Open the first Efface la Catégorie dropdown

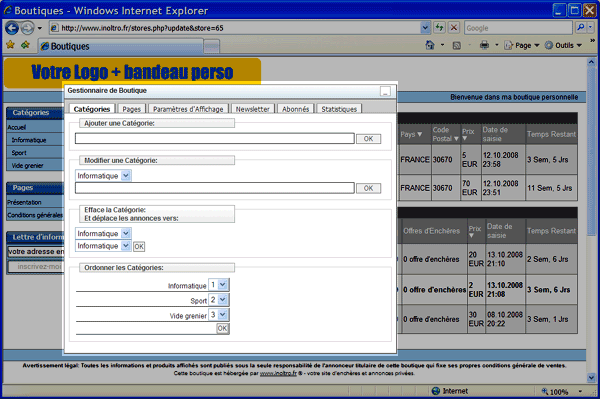click(103, 233)
